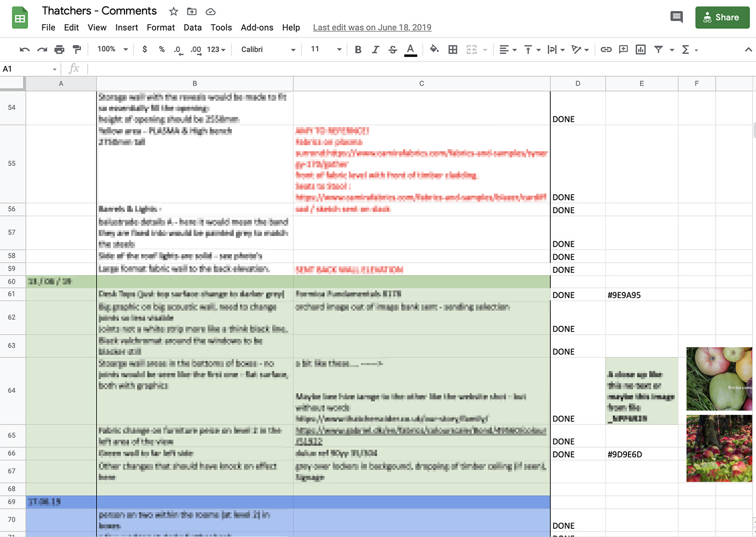This screenshot has height=537, width=756.
Task: Select column B header
Action: tap(195, 84)
